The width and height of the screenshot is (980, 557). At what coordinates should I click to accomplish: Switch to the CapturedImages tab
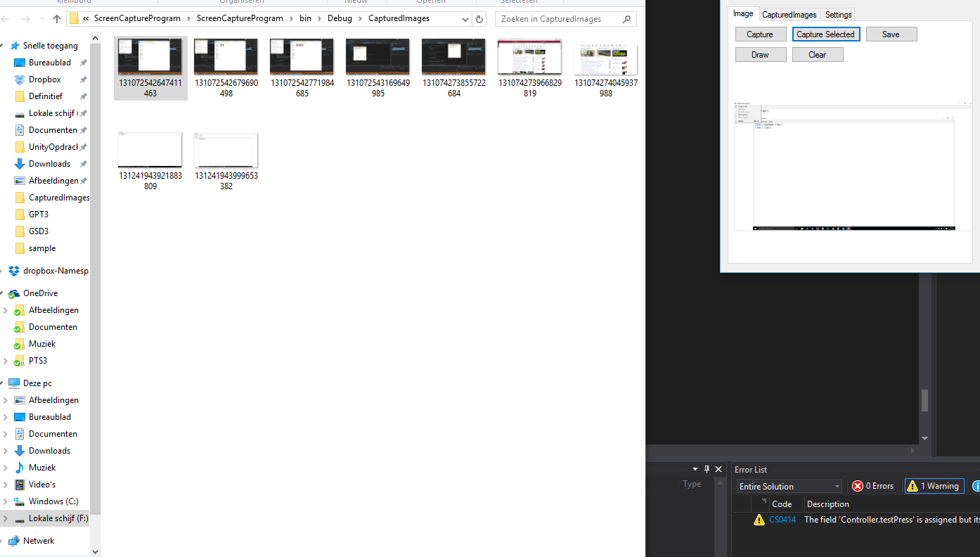click(789, 14)
